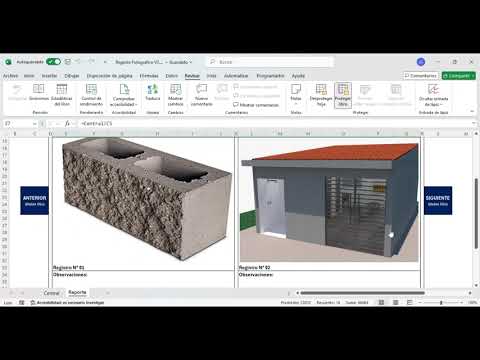
Task: Open the Name Box dropdown arrow
Action: [35, 124]
